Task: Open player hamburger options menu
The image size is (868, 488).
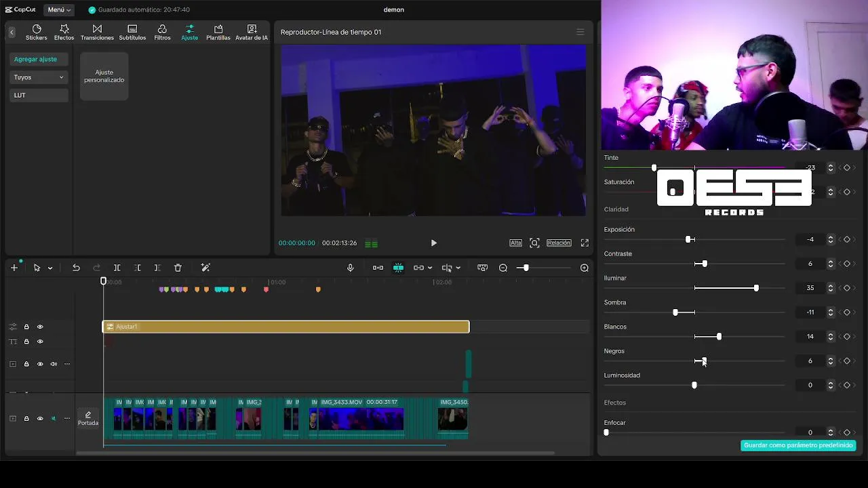Action: tap(580, 32)
